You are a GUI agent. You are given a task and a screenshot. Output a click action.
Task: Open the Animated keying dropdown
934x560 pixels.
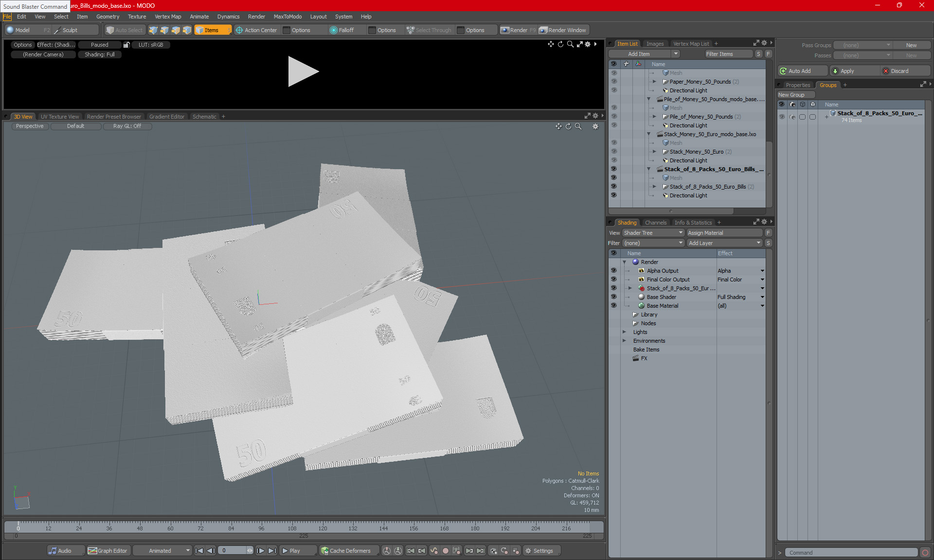click(x=162, y=551)
